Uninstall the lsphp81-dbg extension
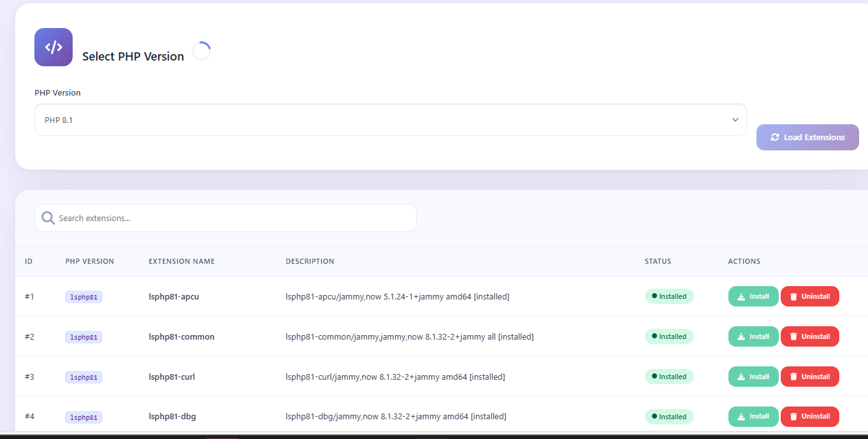868x439 pixels. point(809,417)
